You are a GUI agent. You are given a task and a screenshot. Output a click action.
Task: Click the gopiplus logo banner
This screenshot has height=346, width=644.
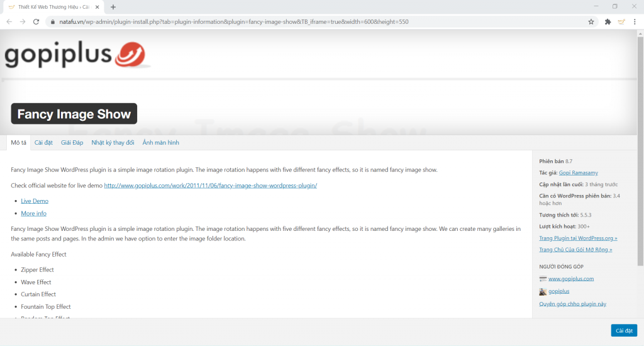76,54
